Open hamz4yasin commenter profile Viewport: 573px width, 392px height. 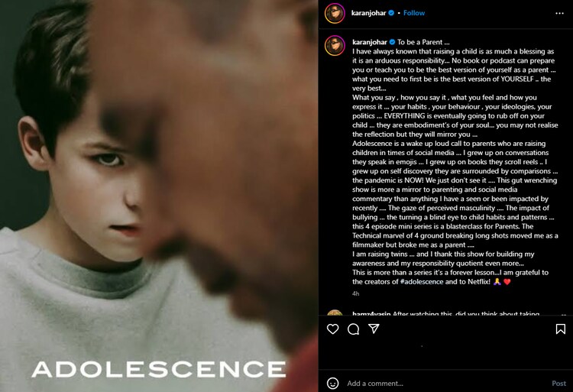point(371,313)
